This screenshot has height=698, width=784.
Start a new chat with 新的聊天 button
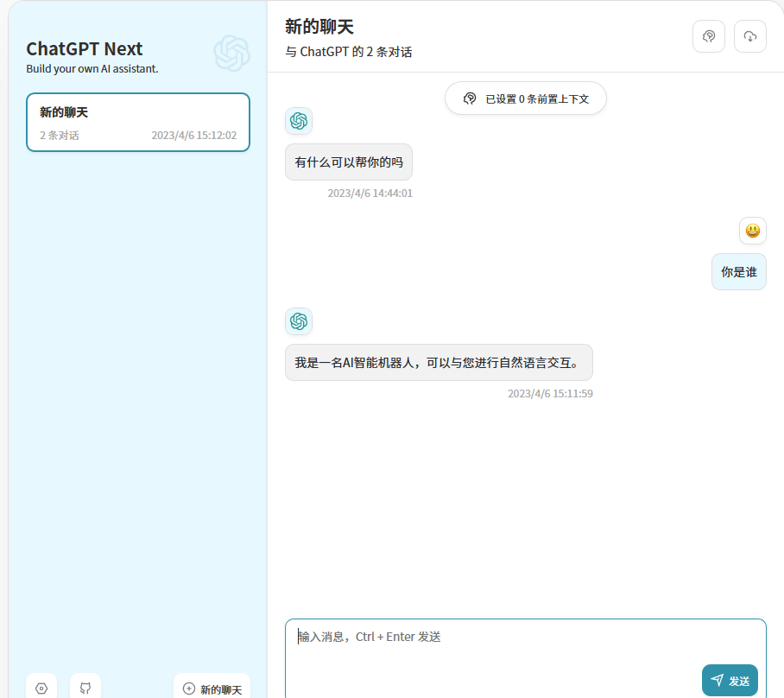coord(212,689)
